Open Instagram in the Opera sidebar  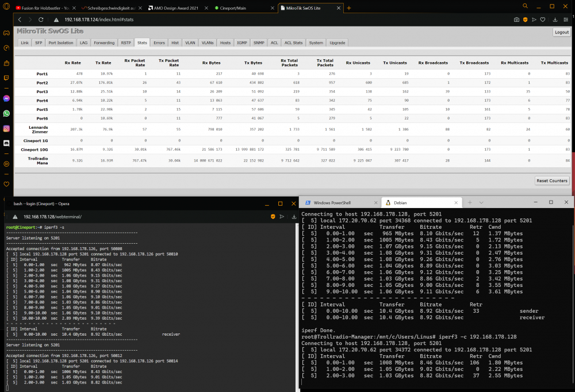[6, 128]
